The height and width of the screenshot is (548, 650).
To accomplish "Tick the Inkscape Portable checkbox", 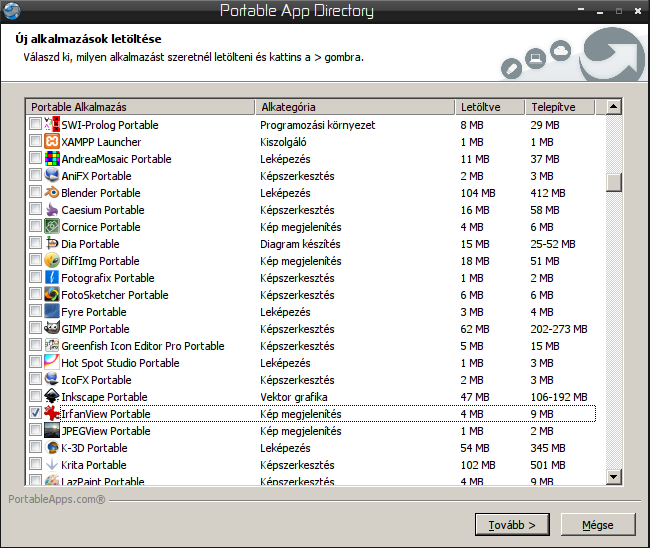I will point(36,396).
